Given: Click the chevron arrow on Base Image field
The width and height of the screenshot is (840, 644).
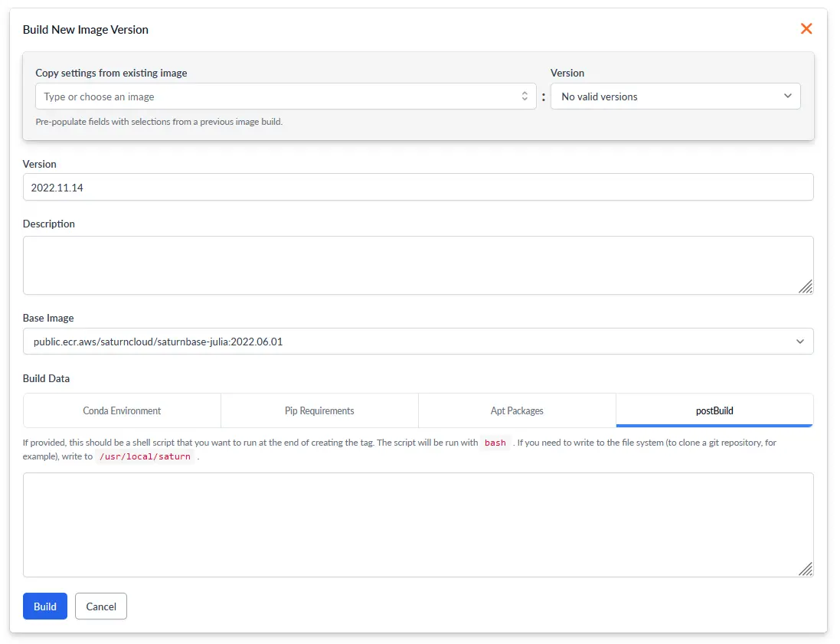Looking at the screenshot, I should (x=800, y=342).
